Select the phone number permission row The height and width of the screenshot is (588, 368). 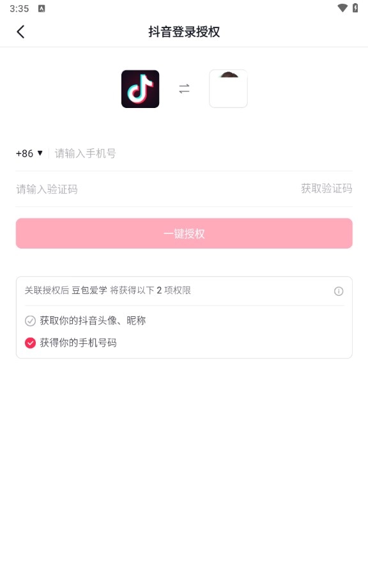[83, 343]
